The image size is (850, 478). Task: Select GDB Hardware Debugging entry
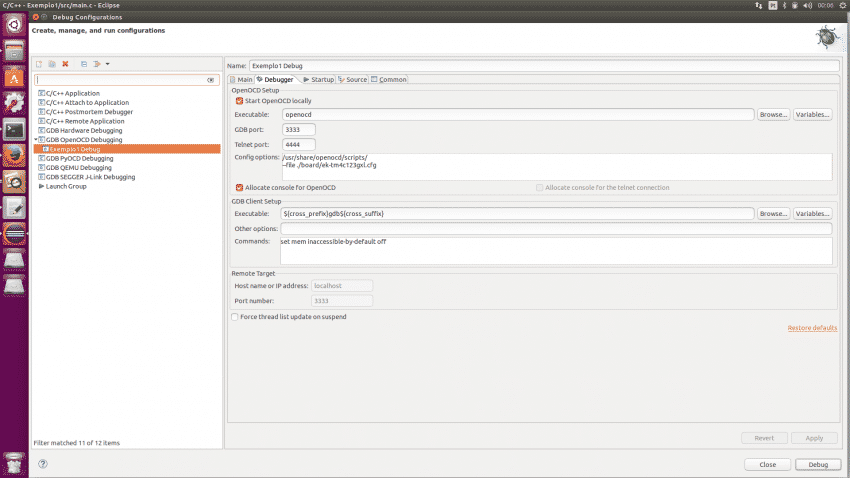(x=84, y=130)
